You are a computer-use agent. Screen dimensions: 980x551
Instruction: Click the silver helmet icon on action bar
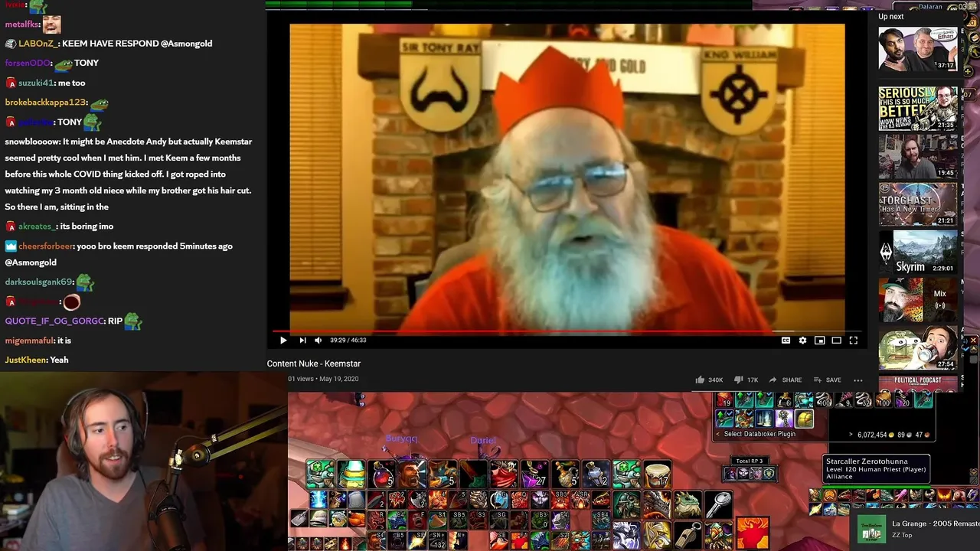pos(319,520)
